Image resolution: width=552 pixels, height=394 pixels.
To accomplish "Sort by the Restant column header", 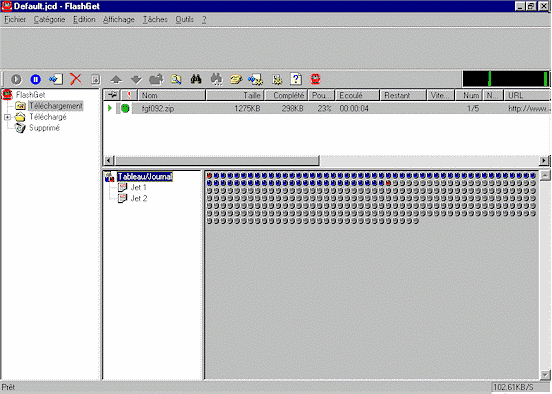I will click(x=403, y=95).
